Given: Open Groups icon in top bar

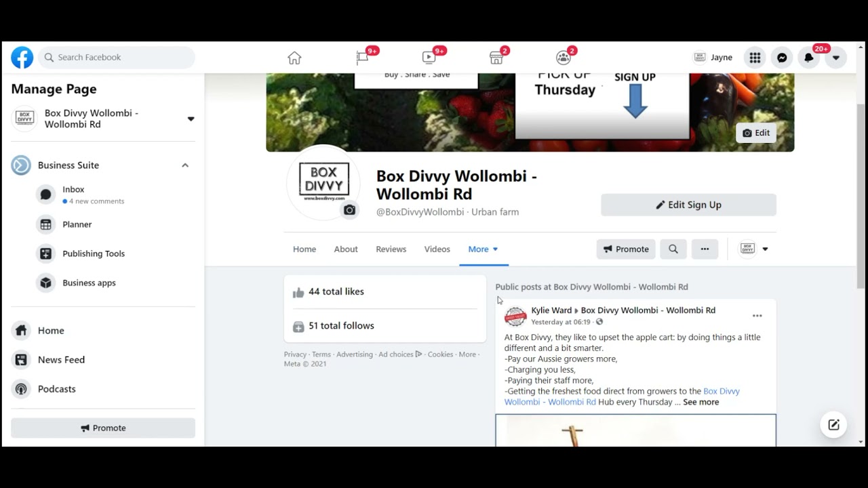Looking at the screenshot, I should point(564,58).
